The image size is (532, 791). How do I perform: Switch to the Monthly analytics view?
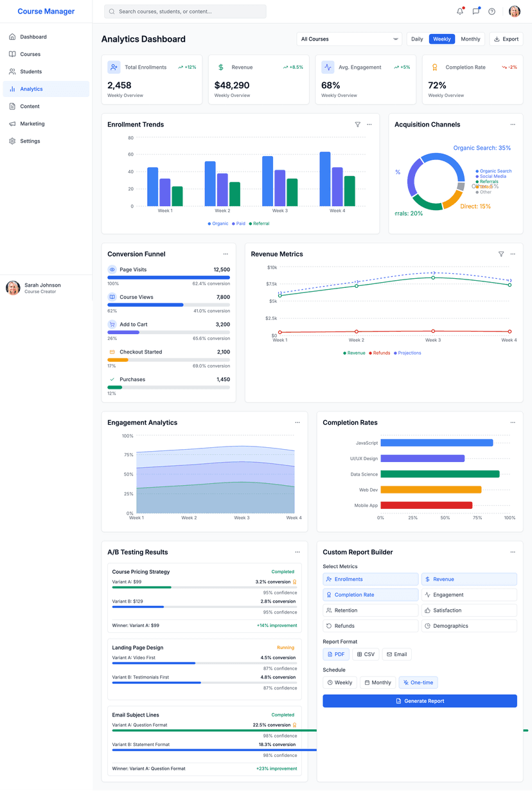pos(470,39)
